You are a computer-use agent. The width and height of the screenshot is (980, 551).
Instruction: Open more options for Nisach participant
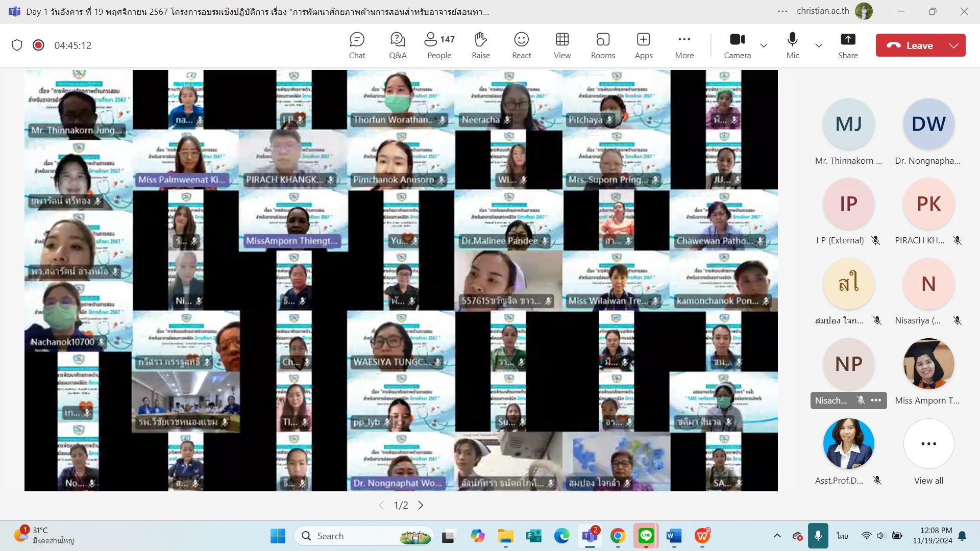click(876, 400)
